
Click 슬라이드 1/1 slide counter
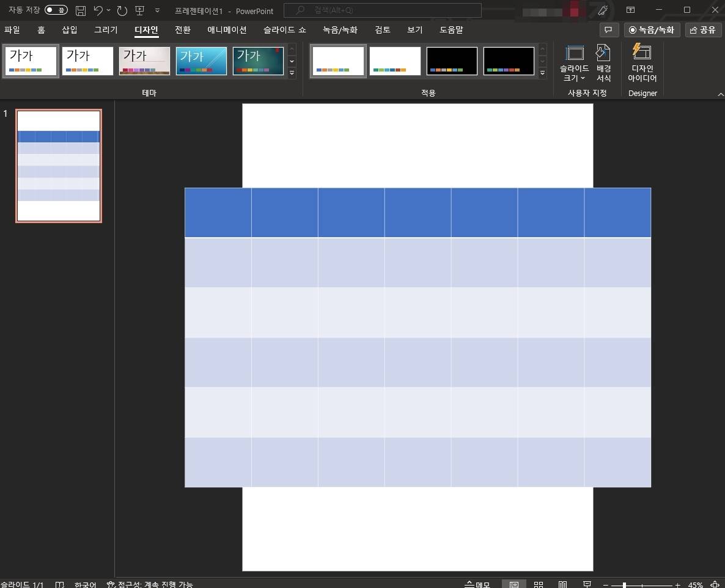coord(22,585)
